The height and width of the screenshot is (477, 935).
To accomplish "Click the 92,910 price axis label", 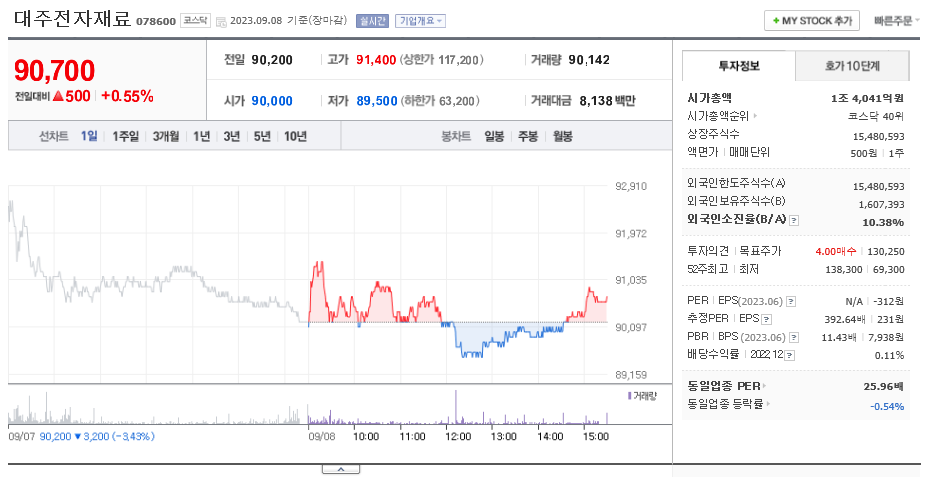I will pyautogui.click(x=631, y=186).
